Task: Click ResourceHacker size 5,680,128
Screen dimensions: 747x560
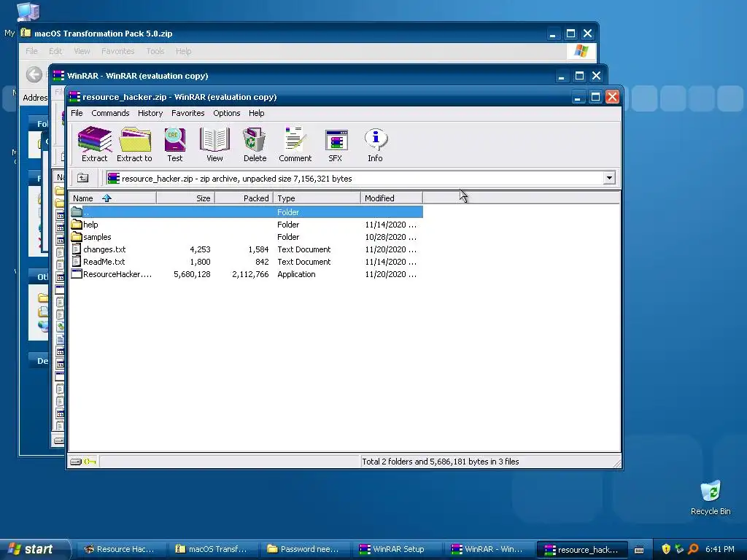Action: (x=192, y=274)
